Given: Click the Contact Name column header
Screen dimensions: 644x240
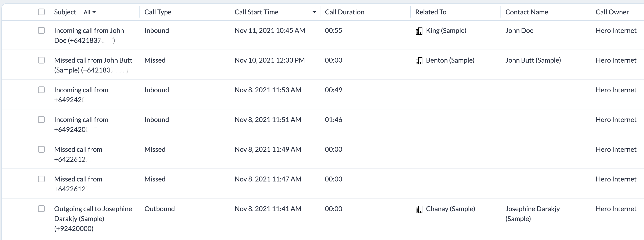Looking at the screenshot, I should (x=526, y=12).
